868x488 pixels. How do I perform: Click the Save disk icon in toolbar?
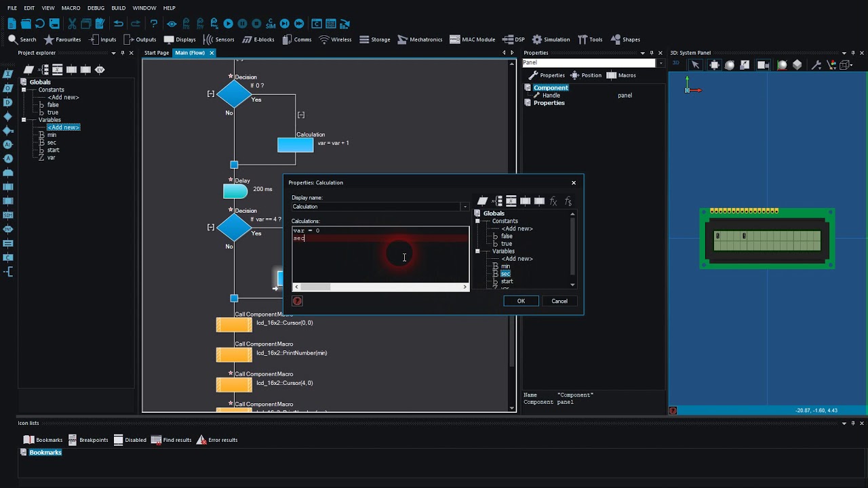pyautogui.click(x=54, y=24)
